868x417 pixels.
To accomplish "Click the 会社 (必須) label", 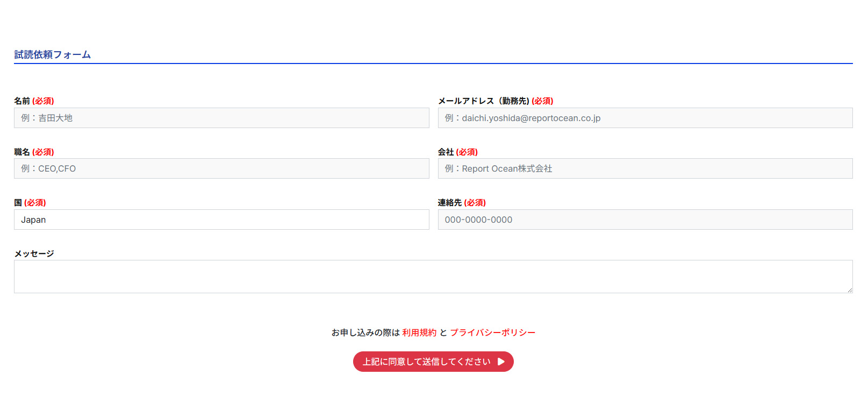I will point(457,152).
